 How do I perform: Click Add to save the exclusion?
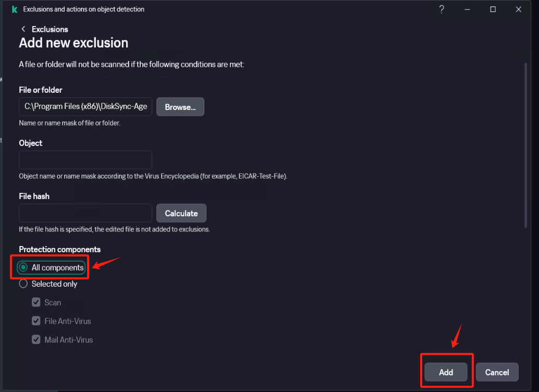pos(446,372)
